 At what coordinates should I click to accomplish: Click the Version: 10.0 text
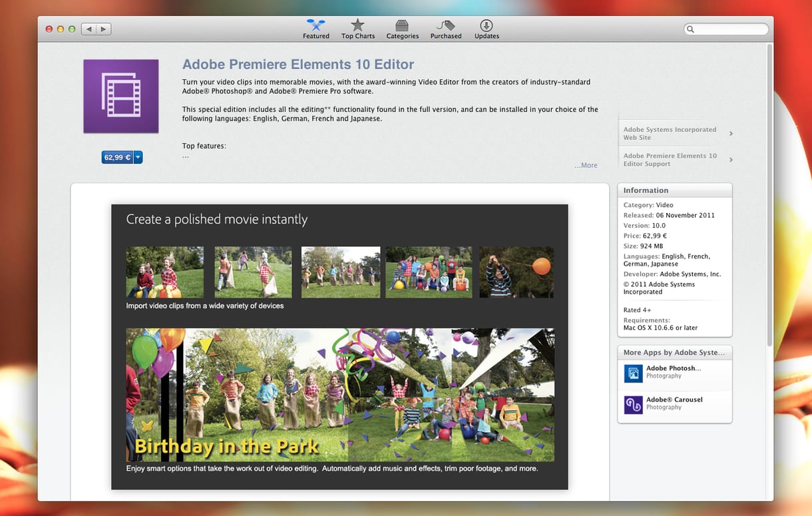click(x=644, y=225)
